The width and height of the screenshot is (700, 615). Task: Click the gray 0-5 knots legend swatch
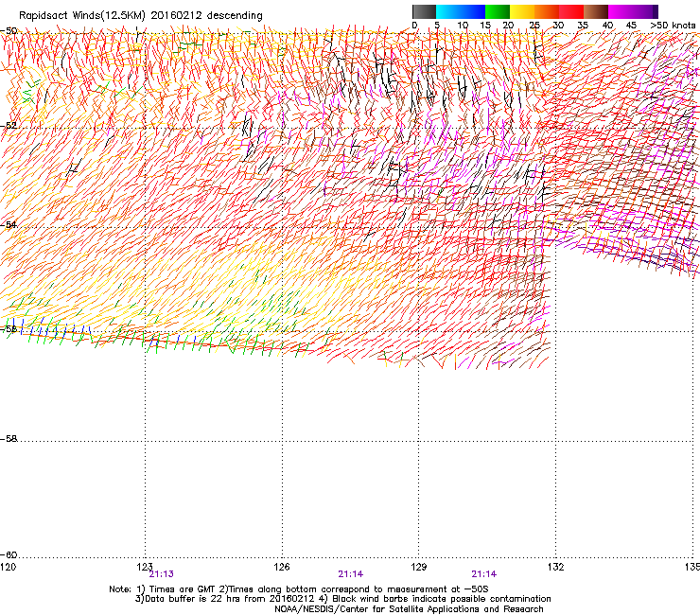coord(424,11)
